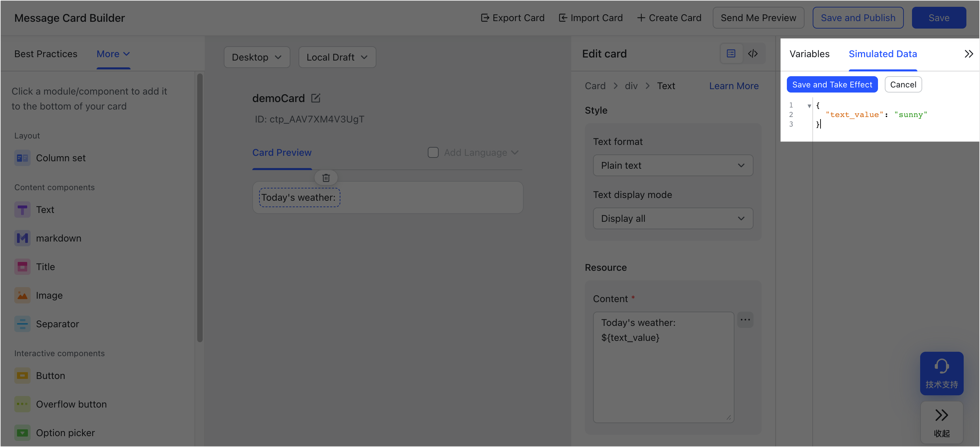Add a markdown component
This screenshot has width=980, height=447.
point(48,238)
